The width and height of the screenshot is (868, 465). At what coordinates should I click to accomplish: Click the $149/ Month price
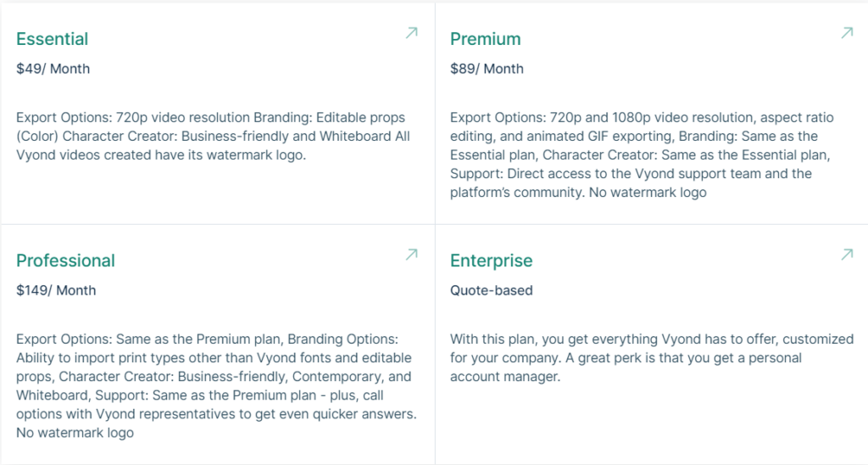pyautogui.click(x=56, y=290)
